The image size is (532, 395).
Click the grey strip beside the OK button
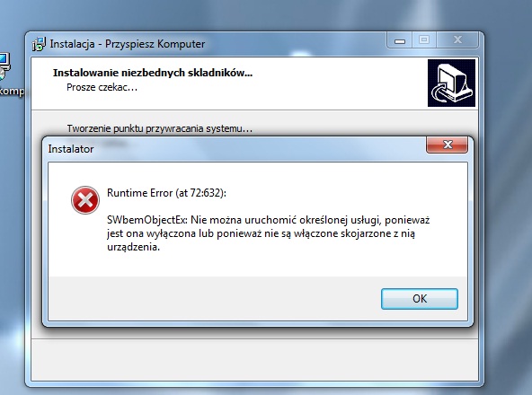pos(214,298)
